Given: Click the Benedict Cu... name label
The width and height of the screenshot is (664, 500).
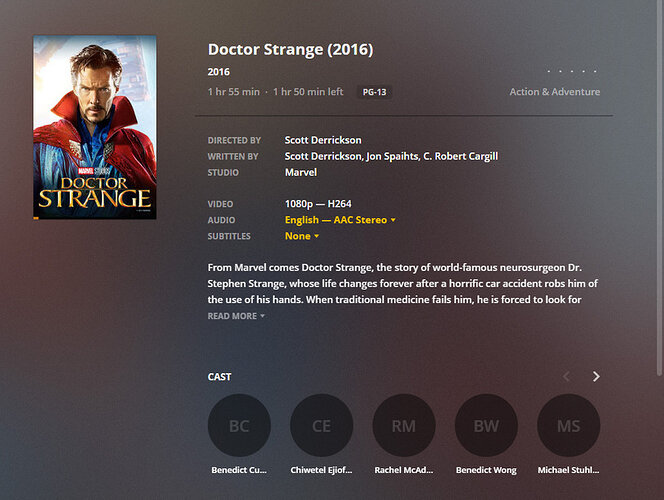Looking at the screenshot, I should tap(239, 470).
